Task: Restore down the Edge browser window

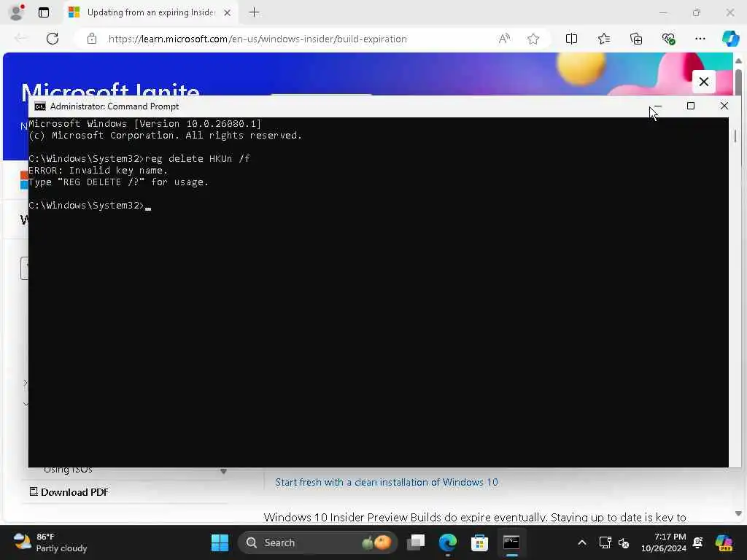Action: [x=697, y=13]
